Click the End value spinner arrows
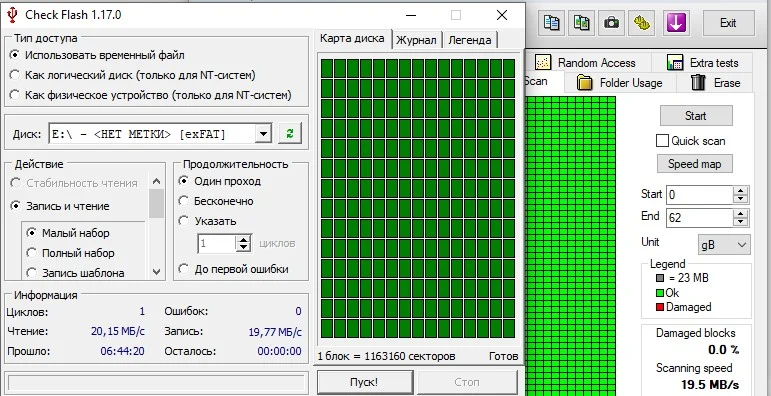This screenshot has height=396, width=771. 740,217
